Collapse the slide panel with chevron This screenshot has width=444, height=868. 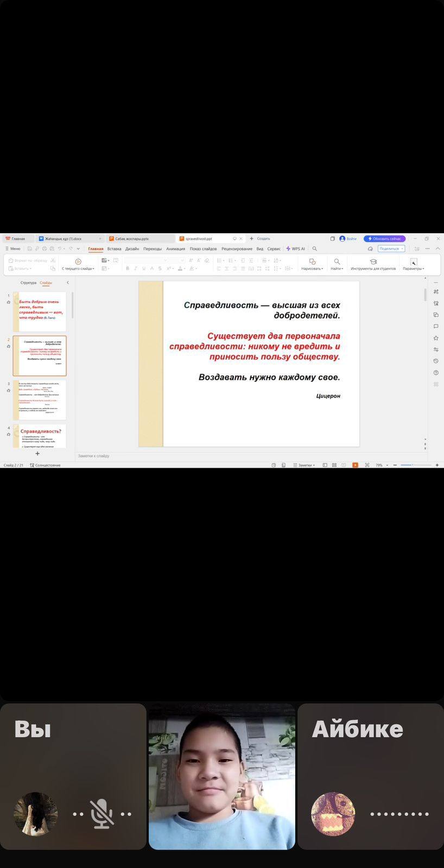tap(68, 283)
